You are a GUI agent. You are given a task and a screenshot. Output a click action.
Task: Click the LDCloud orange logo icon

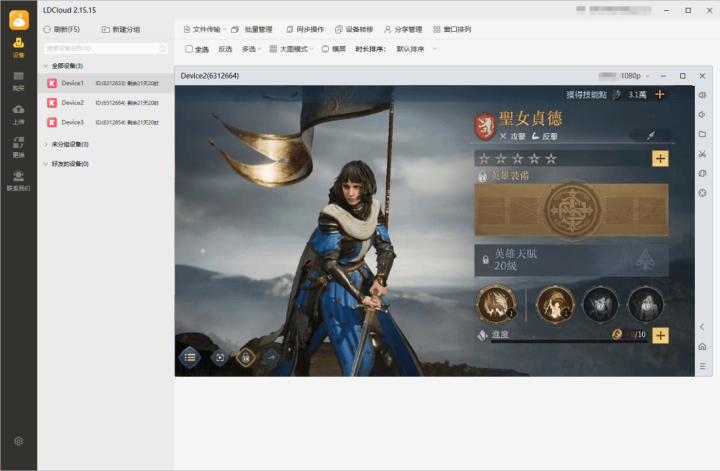click(19, 20)
